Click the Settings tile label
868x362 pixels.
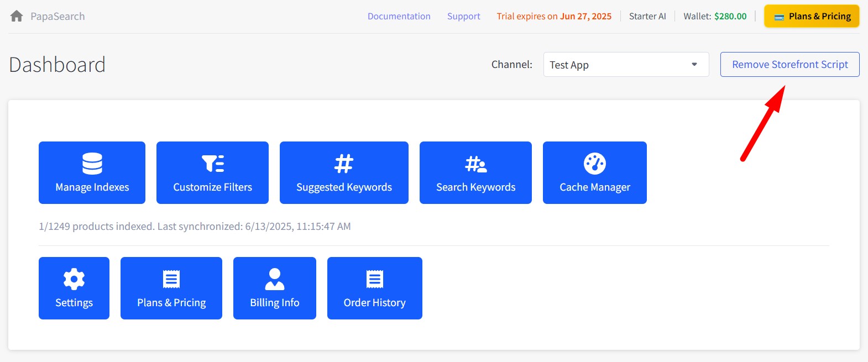[74, 303]
